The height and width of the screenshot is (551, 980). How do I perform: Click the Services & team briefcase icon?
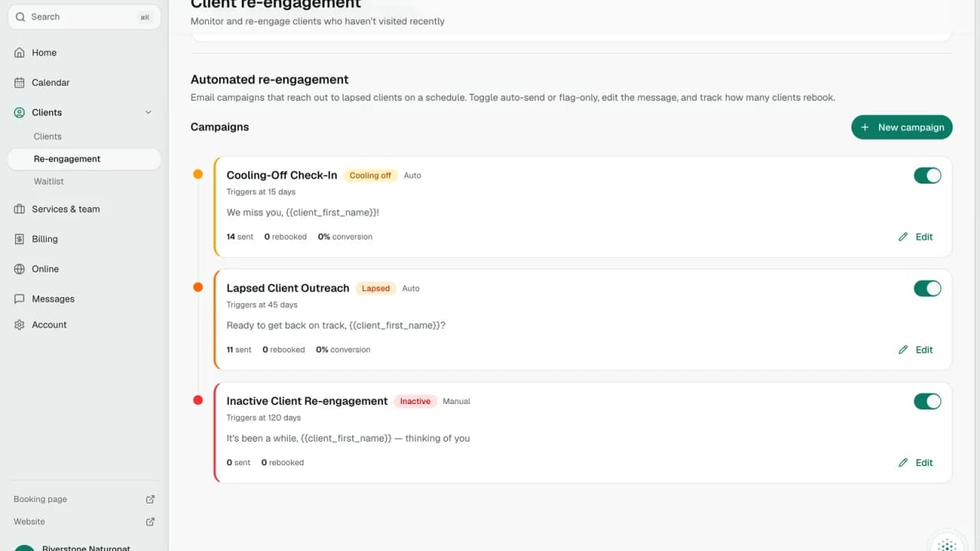tap(19, 209)
